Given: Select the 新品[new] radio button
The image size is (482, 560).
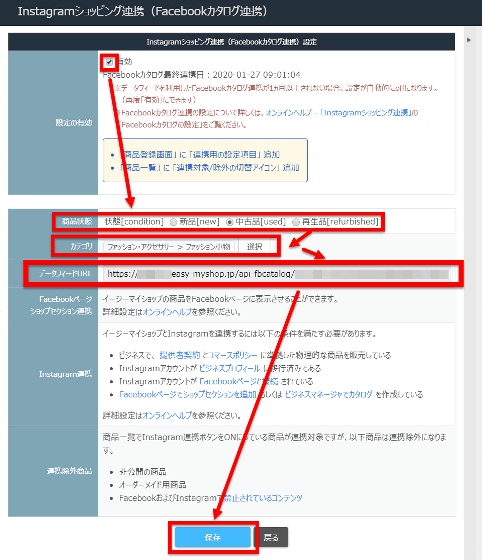Looking at the screenshot, I should pos(174,222).
